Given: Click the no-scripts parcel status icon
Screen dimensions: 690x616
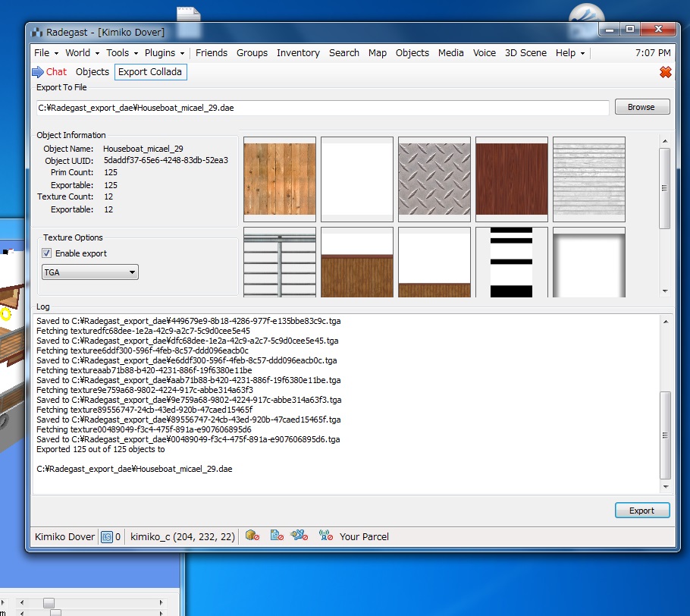Looking at the screenshot, I should tap(277, 536).
